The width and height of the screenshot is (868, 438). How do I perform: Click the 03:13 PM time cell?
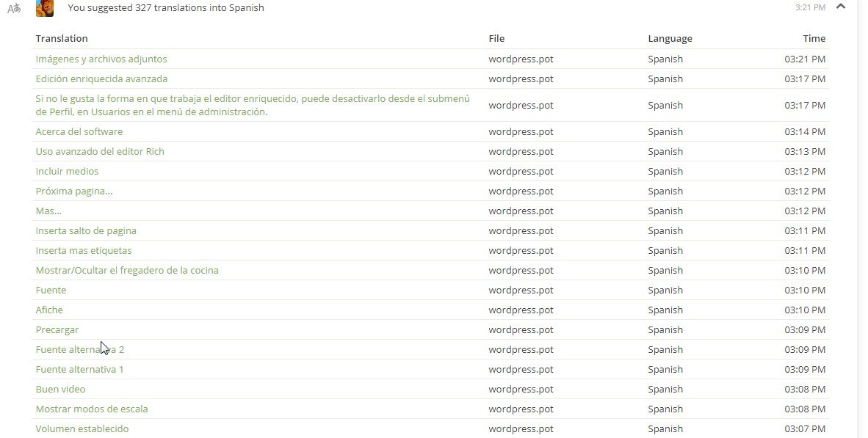(x=805, y=152)
